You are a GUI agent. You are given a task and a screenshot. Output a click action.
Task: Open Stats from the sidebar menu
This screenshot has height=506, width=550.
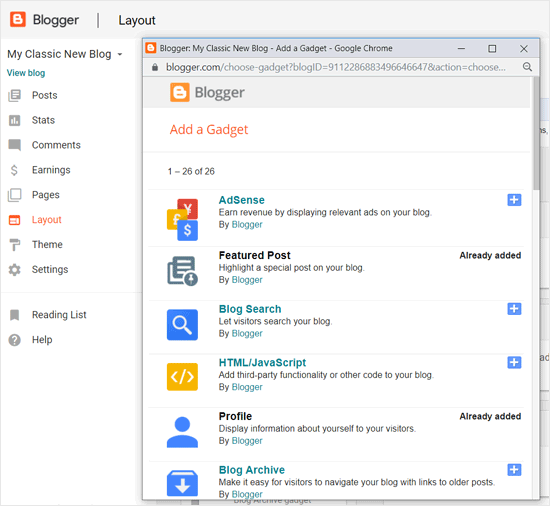43,120
